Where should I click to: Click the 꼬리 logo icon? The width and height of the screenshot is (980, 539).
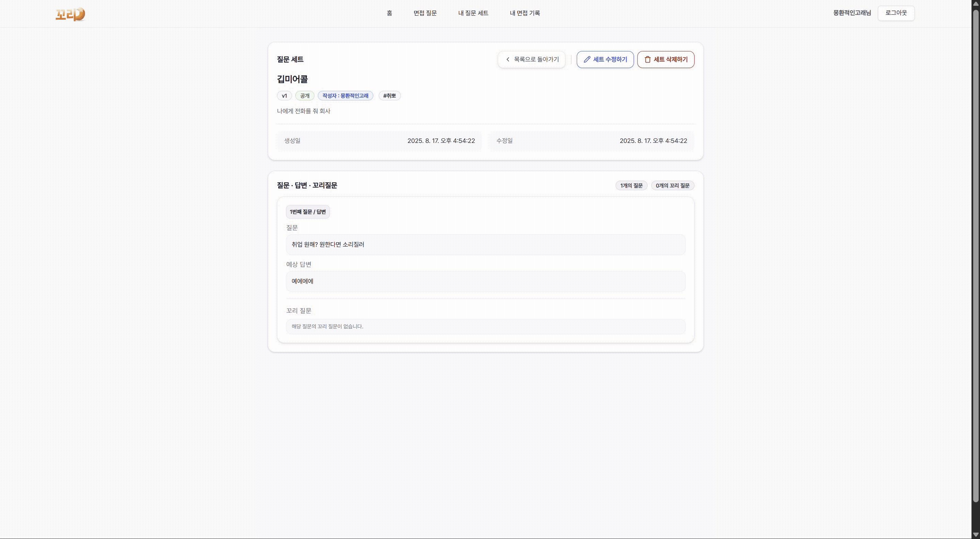[x=70, y=14]
